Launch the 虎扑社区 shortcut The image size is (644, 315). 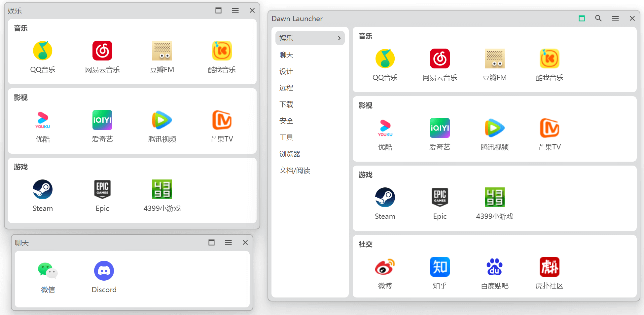coord(550,273)
